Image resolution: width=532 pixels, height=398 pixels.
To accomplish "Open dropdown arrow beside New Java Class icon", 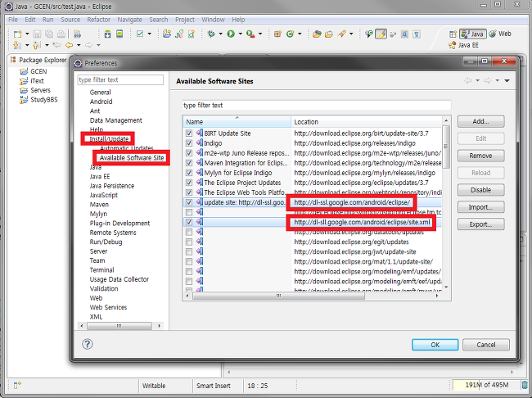I will [x=300, y=34].
